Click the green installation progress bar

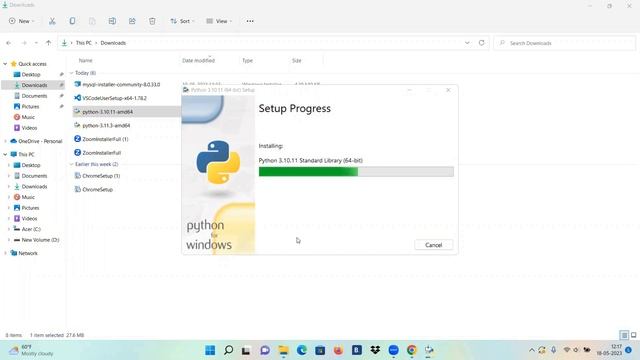coord(356,172)
